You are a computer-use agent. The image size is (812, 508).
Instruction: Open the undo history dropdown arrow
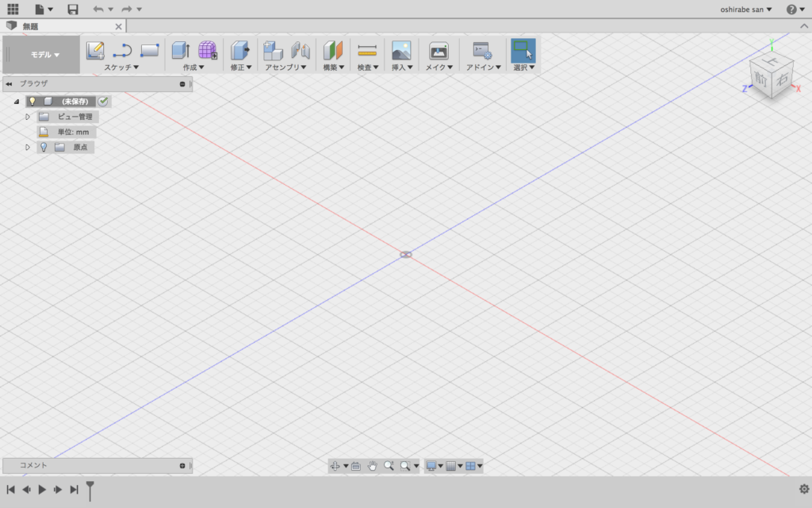click(110, 10)
